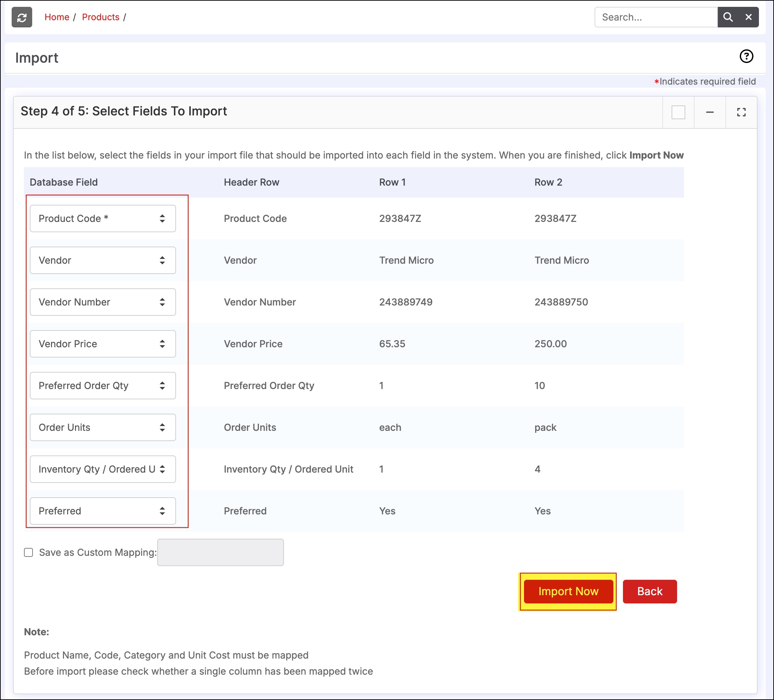Open the Vendor Price dropdown
The width and height of the screenshot is (774, 700).
pos(103,343)
